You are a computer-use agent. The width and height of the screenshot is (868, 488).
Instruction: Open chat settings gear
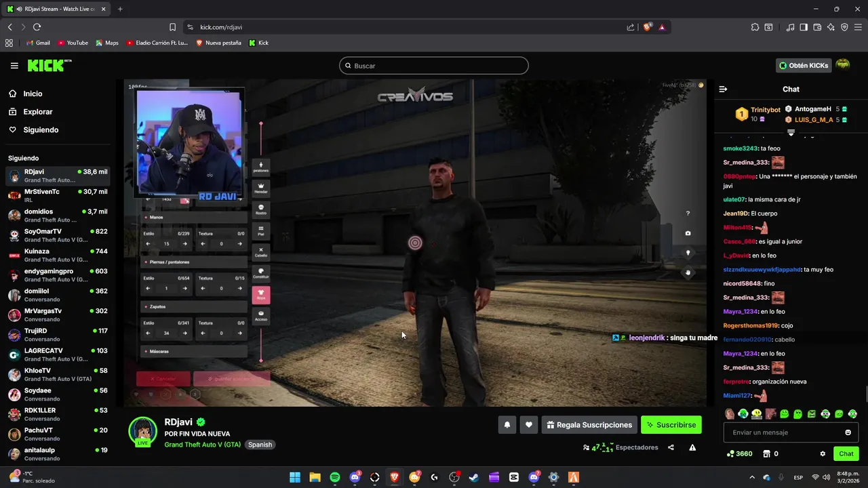coord(823,453)
